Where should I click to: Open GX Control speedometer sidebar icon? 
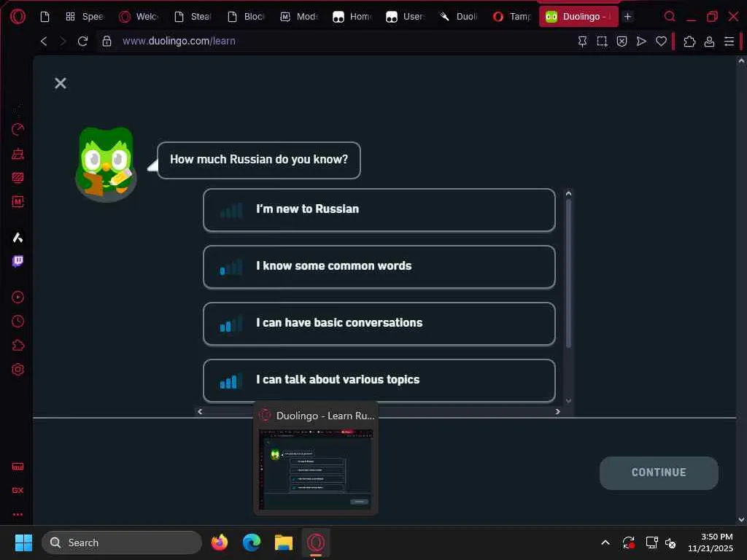(x=18, y=130)
